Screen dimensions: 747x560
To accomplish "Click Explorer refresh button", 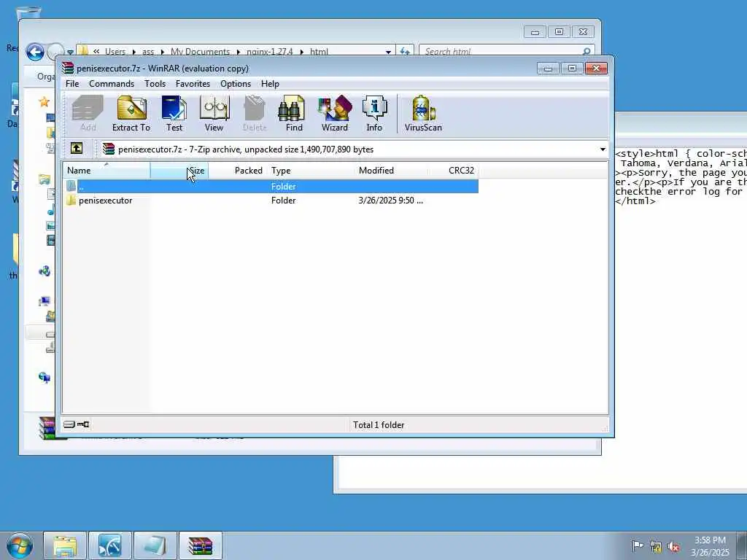I will click(405, 52).
